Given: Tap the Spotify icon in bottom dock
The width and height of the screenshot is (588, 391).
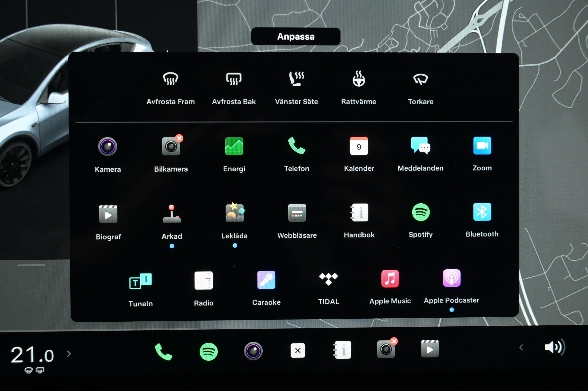Looking at the screenshot, I should point(209,351).
